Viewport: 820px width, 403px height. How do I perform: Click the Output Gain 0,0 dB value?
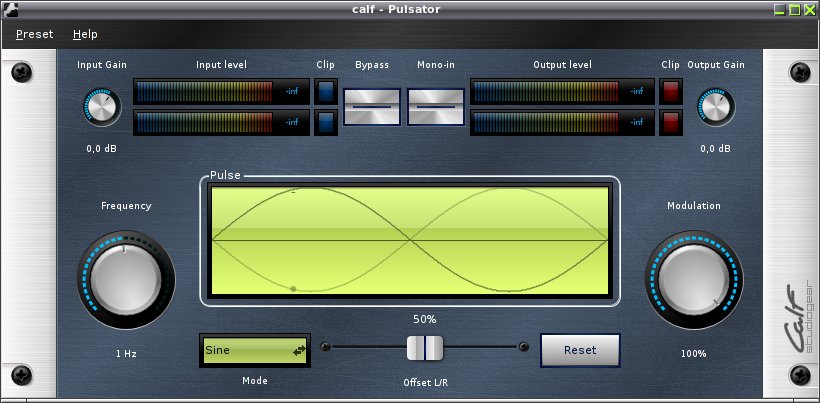pyautogui.click(x=715, y=149)
